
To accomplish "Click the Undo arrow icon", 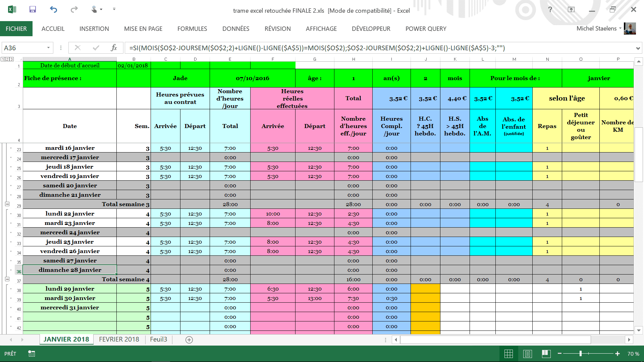I will 53,9.
